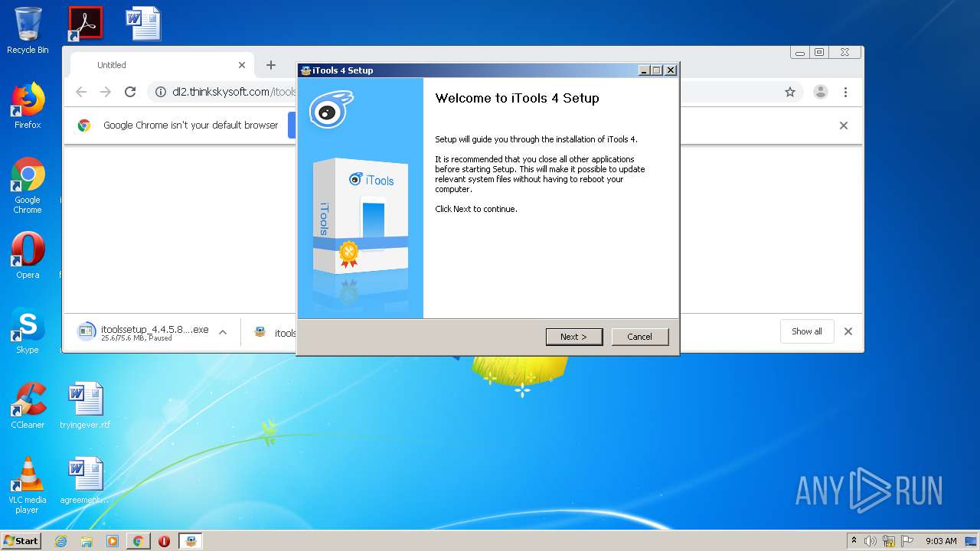Screen dimensions: 980x551
Task: Click the volume speaker tray icon
Action: [871, 541]
